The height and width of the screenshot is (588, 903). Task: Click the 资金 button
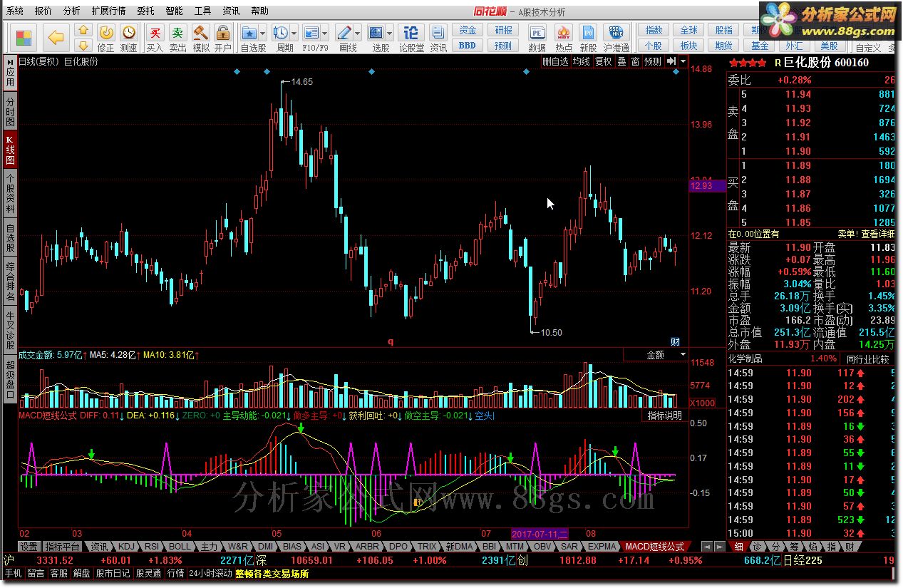click(x=468, y=30)
